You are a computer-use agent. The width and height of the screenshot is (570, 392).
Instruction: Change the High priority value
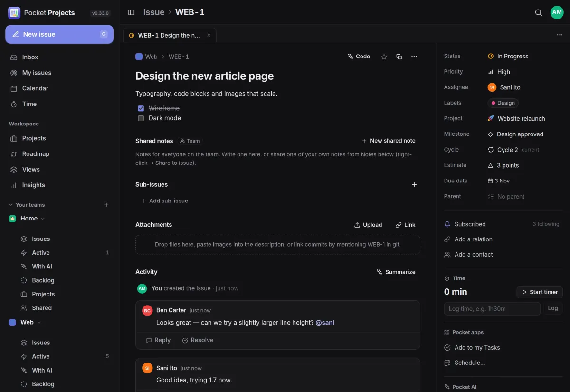point(499,72)
